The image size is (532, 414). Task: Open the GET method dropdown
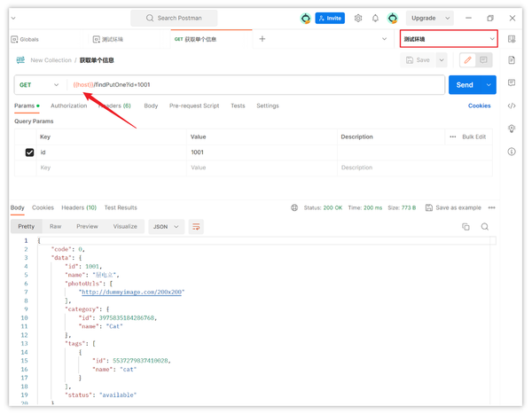point(40,85)
